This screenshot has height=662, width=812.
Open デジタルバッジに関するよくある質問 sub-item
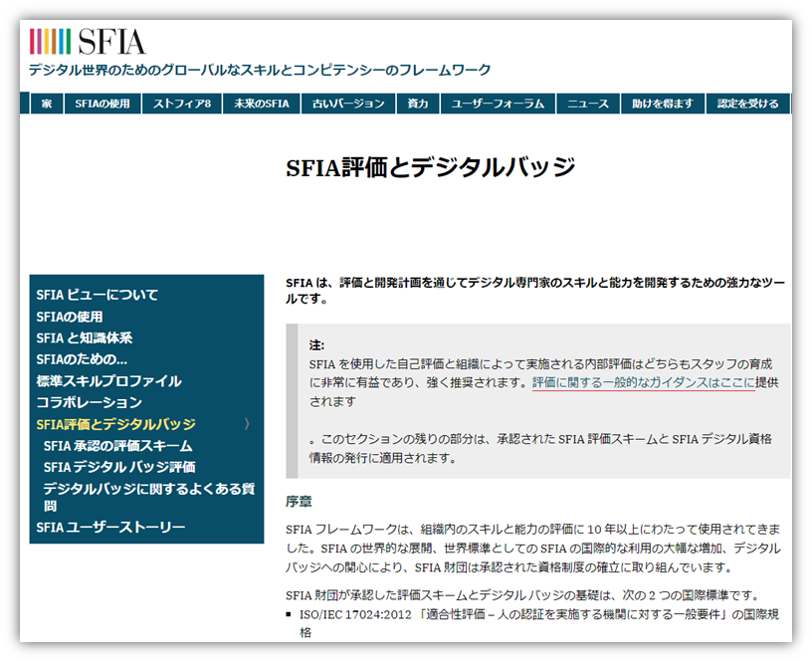point(149,497)
